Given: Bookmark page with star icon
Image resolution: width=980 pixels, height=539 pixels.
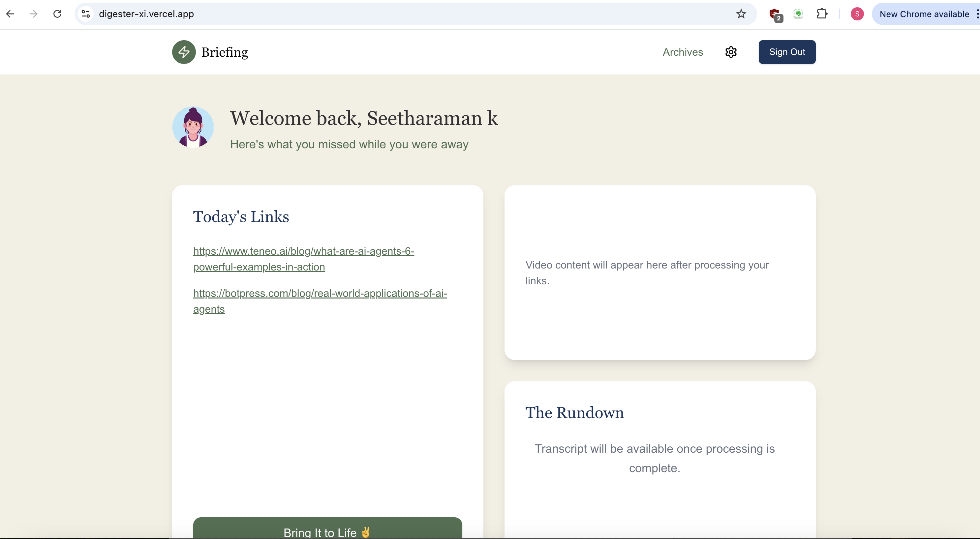Looking at the screenshot, I should pos(741,14).
